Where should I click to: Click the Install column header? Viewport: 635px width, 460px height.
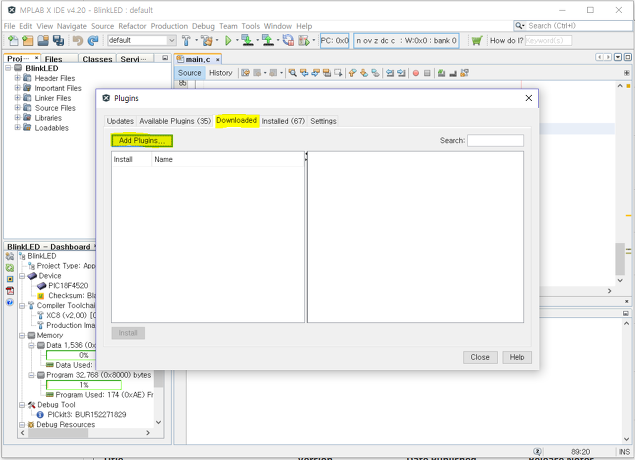pos(131,160)
